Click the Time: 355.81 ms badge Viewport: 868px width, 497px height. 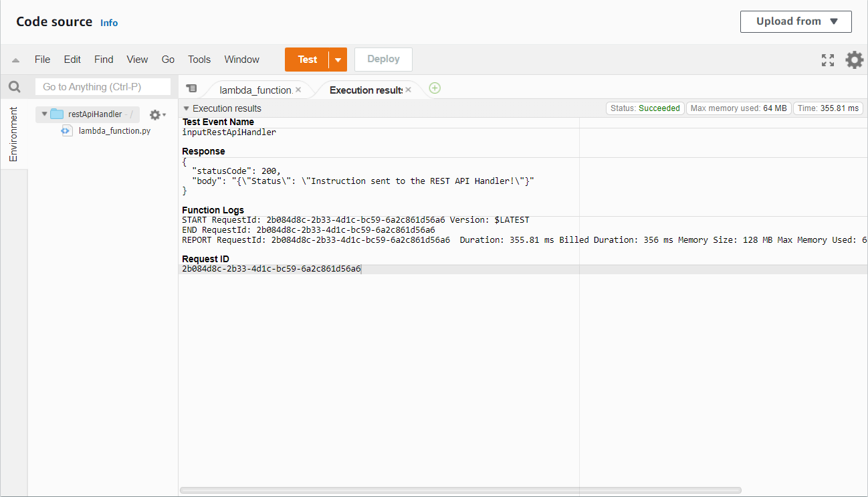[x=828, y=108]
